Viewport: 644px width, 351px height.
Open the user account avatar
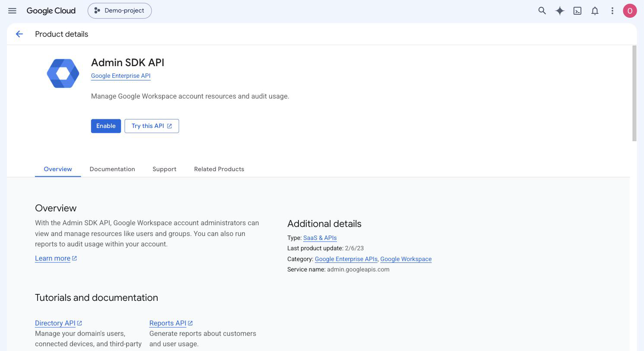click(x=630, y=11)
